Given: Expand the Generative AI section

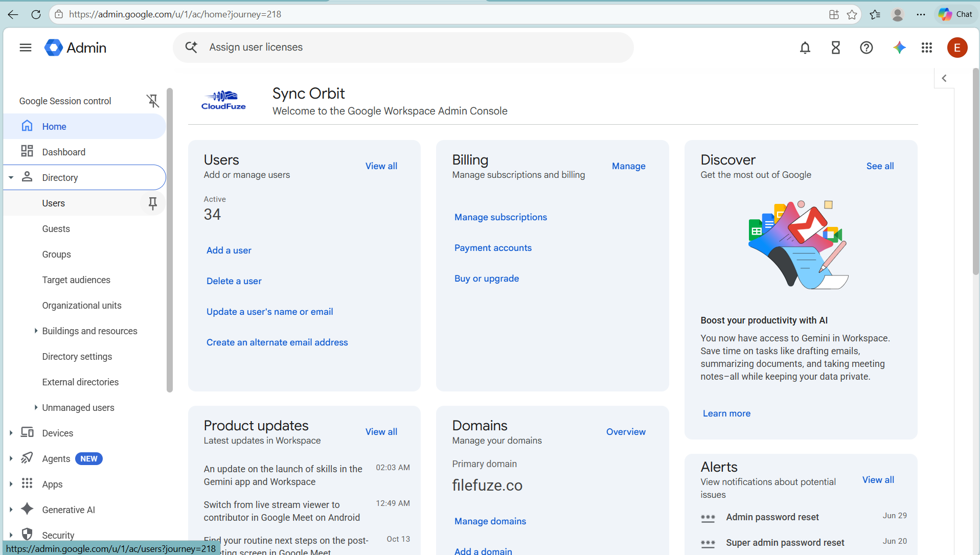Looking at the screenshot, I should pyautogui.click(x=11, y=510).
